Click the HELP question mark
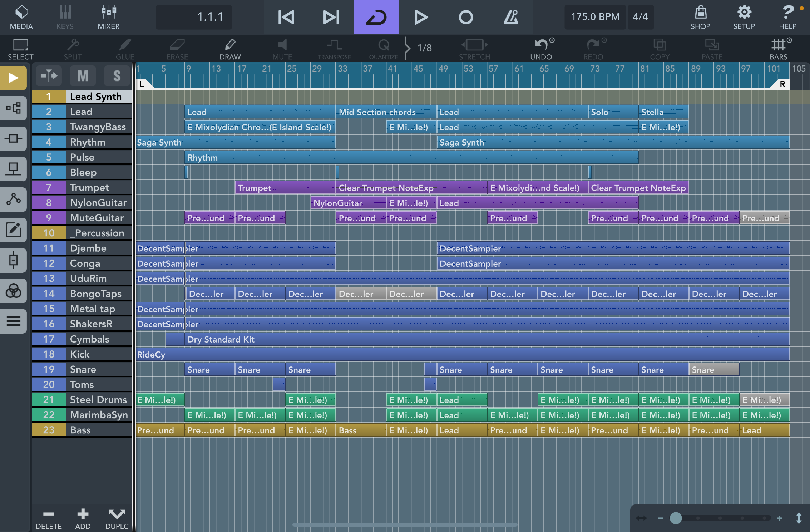Image resolution: width=810 pixels, height=532 pixels. coord(787,17)
